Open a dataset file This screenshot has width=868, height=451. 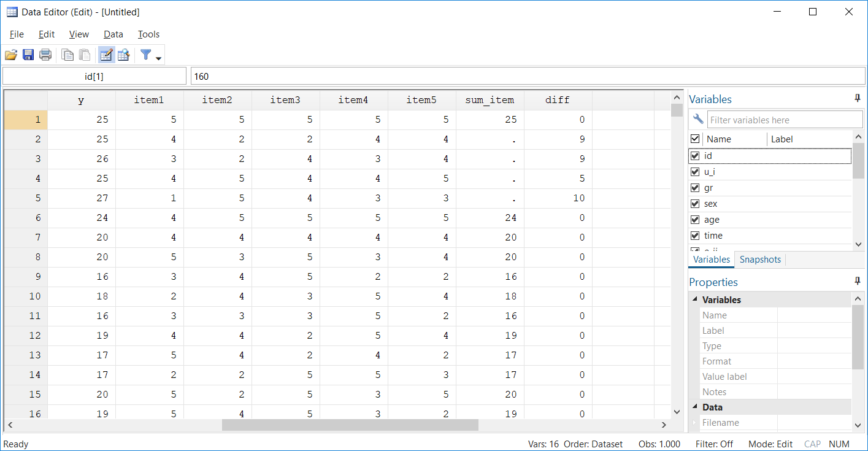tap(10, 55)
